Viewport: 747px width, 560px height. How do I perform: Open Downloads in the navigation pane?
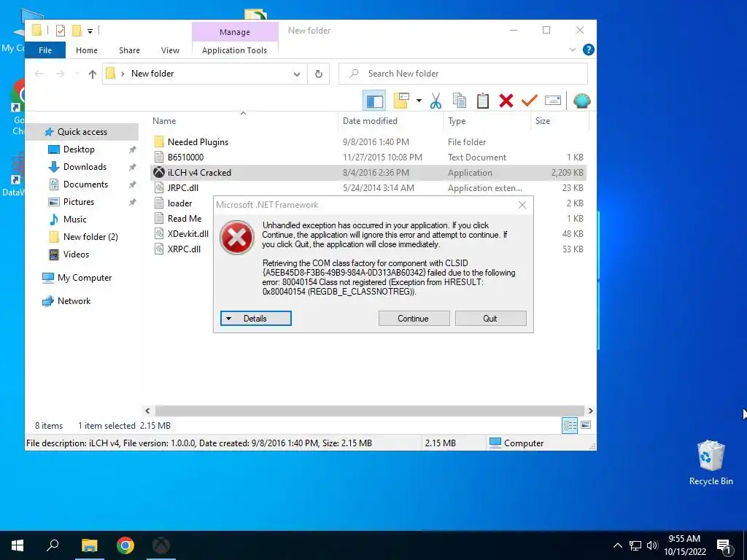pos(85,167)
